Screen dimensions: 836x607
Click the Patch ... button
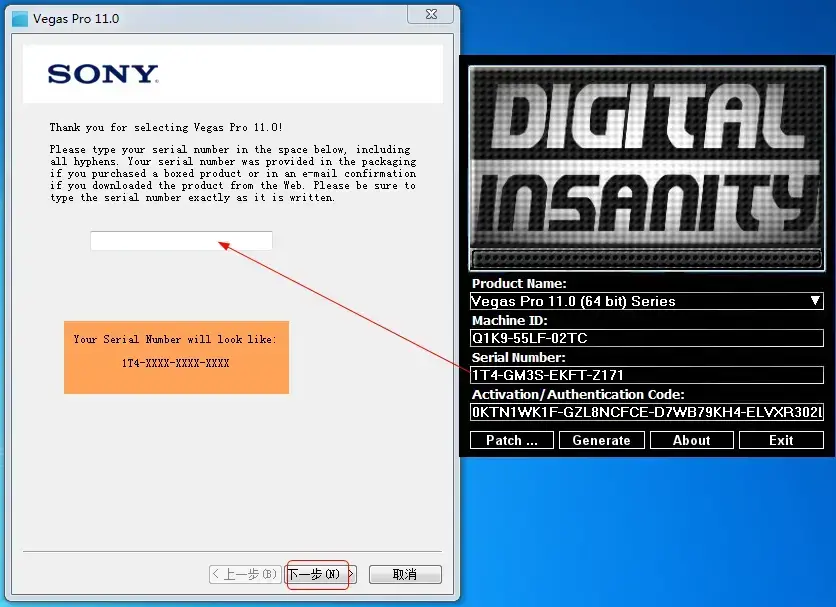pos(512,440)
